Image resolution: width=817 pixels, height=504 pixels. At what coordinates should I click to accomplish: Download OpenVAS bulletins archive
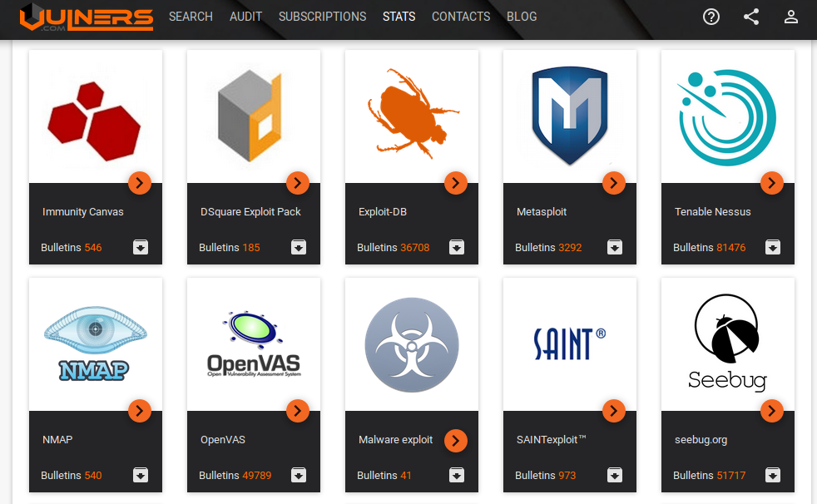[x=299, y=476]
